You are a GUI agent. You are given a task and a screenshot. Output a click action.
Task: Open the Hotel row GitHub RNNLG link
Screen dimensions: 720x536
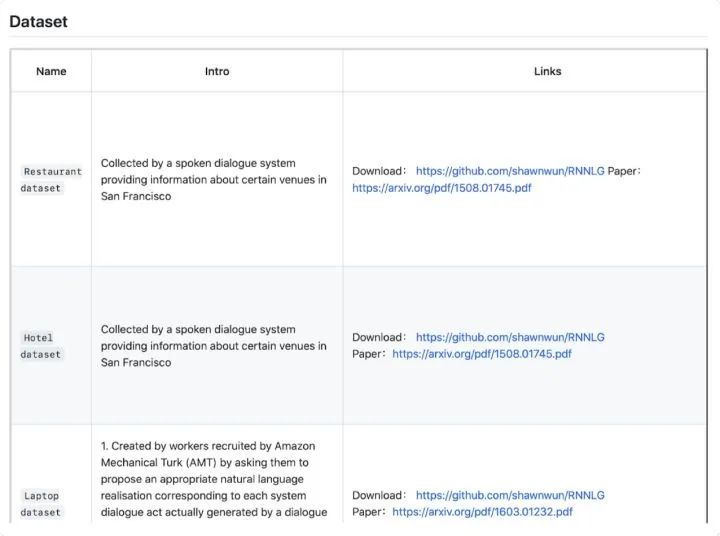point(510,337)
